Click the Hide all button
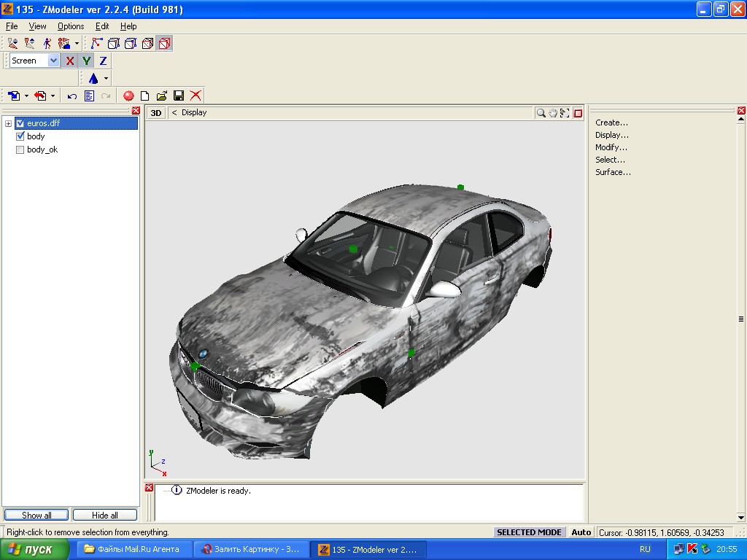Screen dimensions: 747x560 104,515
